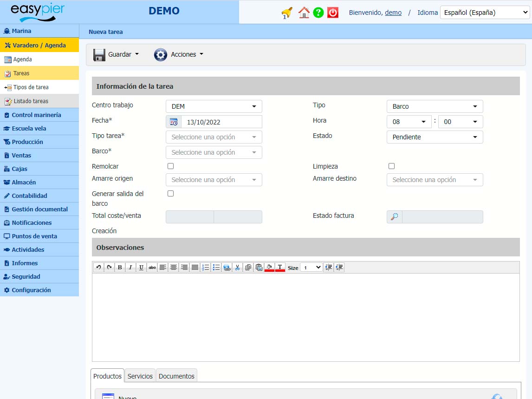Undo in the Observaciones editor
532x399 pixels.
click(98, 268)
